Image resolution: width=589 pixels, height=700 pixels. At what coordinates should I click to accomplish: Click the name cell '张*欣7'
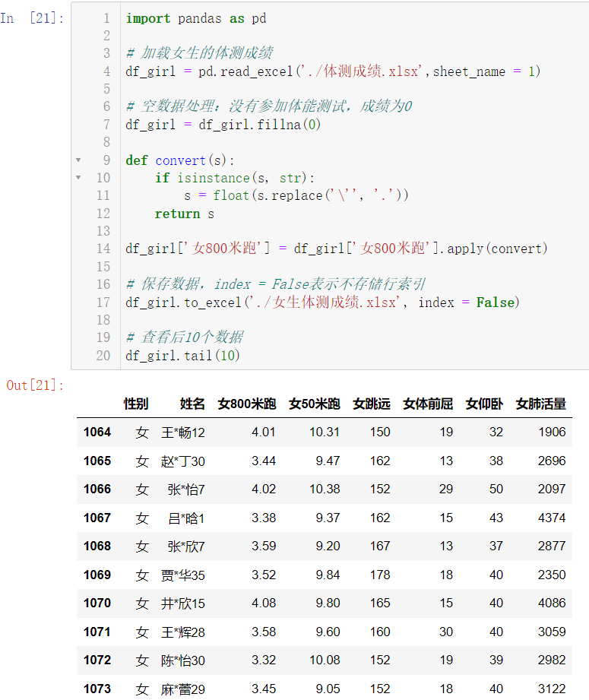click(186, 546)
